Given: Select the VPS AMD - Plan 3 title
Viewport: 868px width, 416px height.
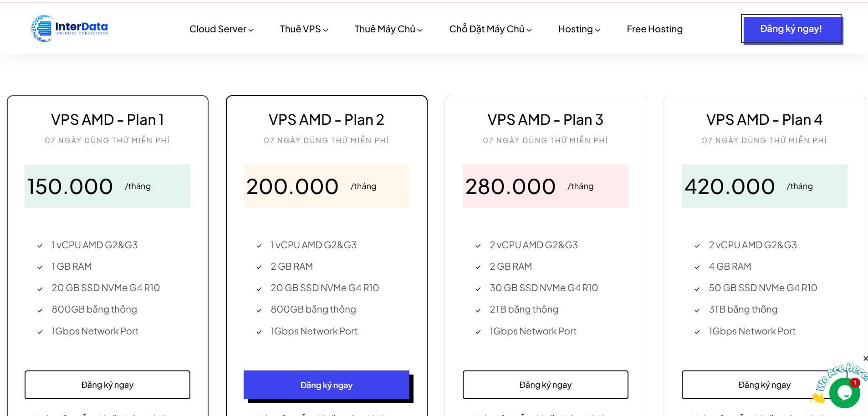Looking at the screenshot, I should [x=545, y=120].
